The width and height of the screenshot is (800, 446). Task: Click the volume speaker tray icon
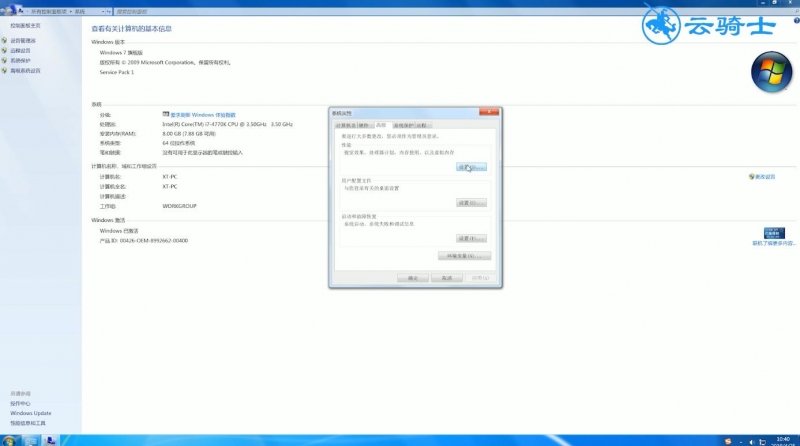pos(752,442)
